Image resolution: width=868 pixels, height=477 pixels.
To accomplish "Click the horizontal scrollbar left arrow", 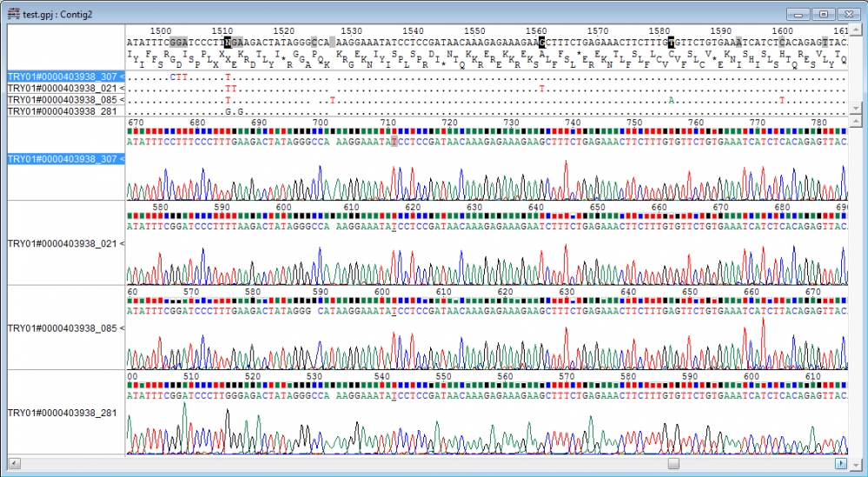I will point(15,464).
